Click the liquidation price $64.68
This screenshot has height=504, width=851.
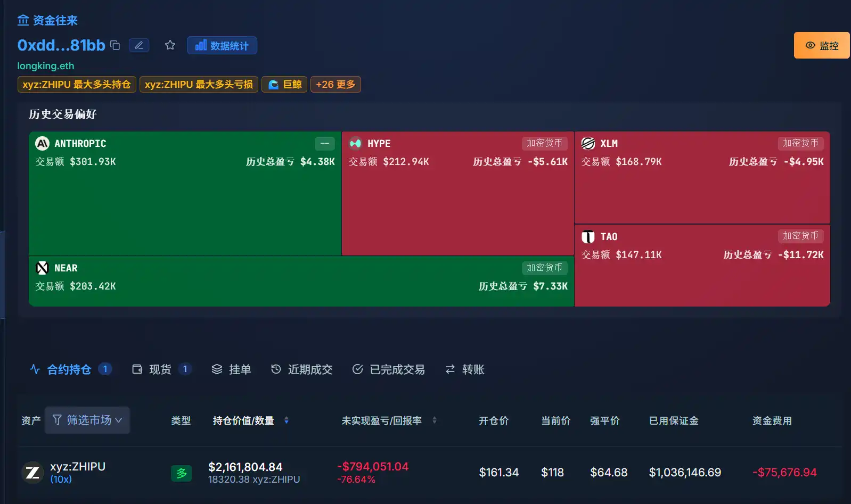click(x=609, y=473)
